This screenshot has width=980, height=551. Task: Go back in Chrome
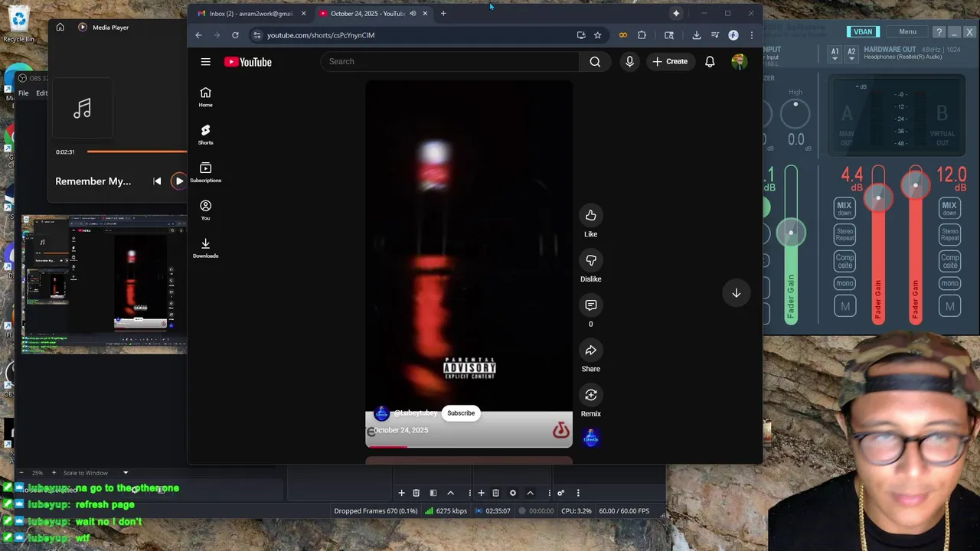point(198,35)
